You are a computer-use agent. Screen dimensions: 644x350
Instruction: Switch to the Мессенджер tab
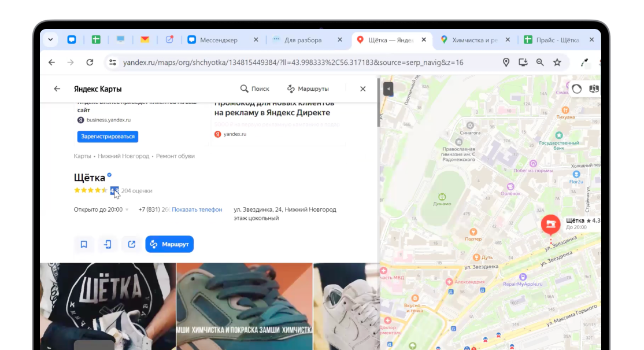click(219, 40)
